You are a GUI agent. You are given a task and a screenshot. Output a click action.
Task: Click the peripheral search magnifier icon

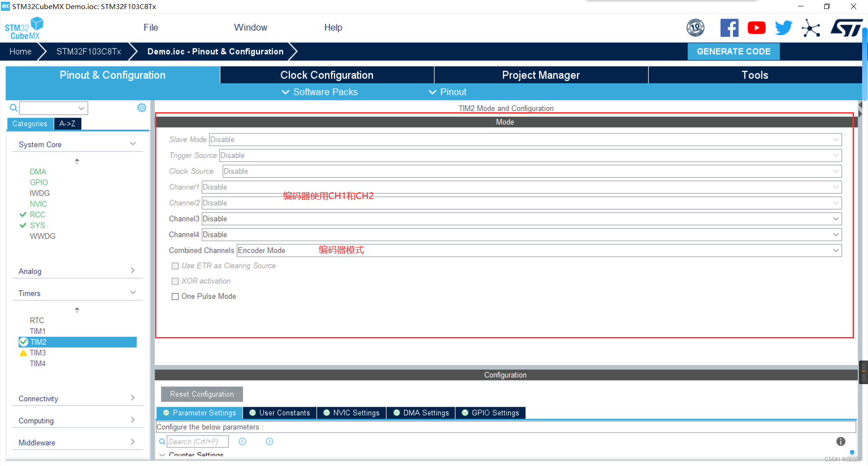14,108
